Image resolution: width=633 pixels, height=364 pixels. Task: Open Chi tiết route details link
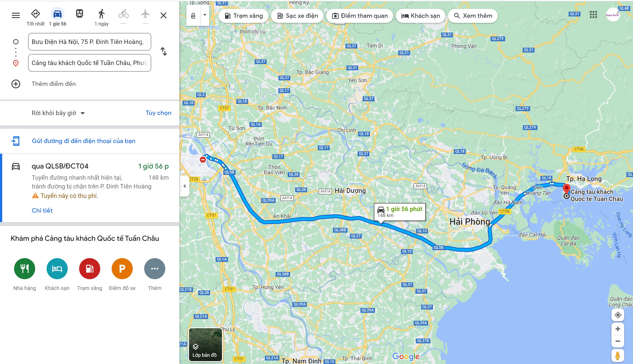pos(42,210)
